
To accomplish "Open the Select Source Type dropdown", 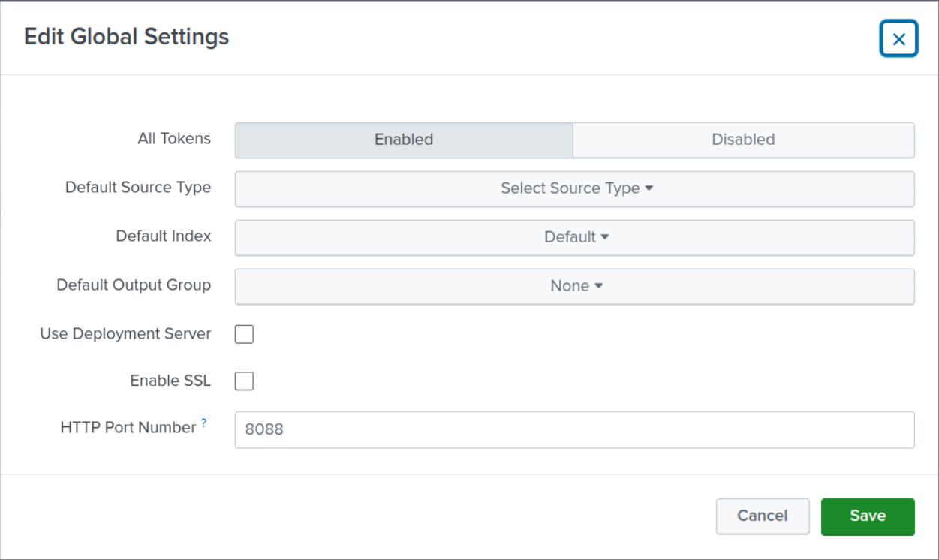I will (574, 189).
